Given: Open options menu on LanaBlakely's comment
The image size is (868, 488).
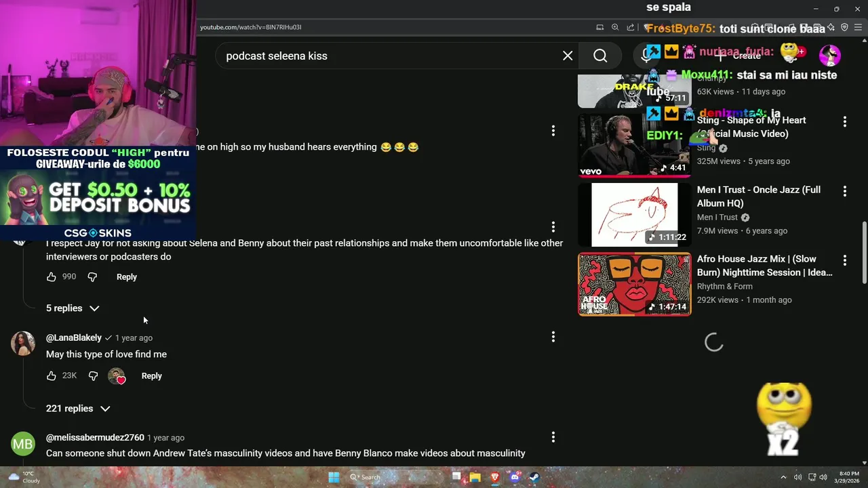Looking at the screenshot, I should (553, 337).
